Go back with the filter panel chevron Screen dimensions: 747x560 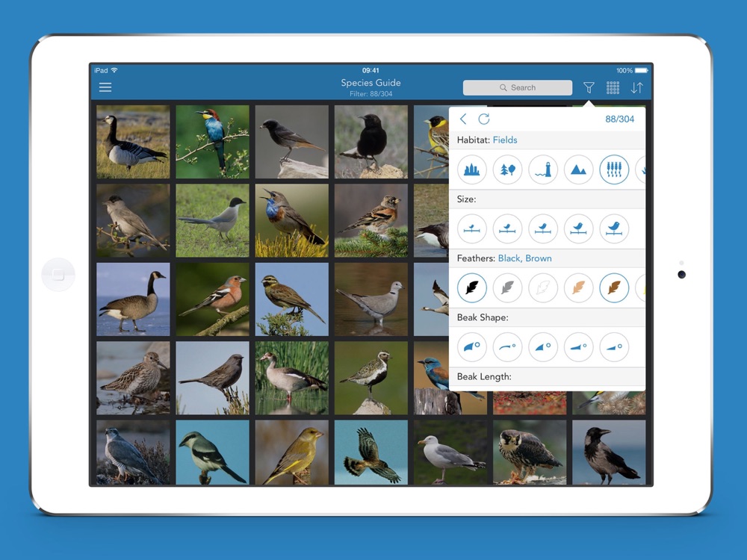463,119
